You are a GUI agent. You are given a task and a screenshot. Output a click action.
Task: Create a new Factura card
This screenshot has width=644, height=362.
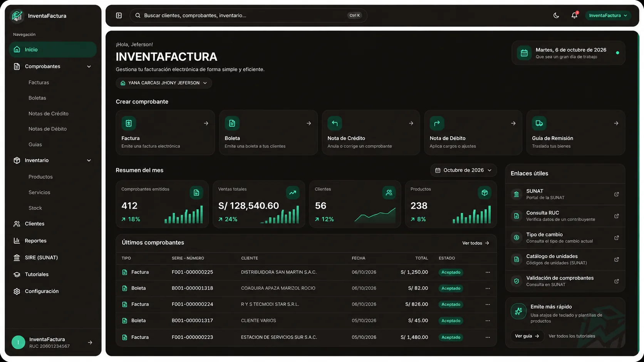[165, 133]
